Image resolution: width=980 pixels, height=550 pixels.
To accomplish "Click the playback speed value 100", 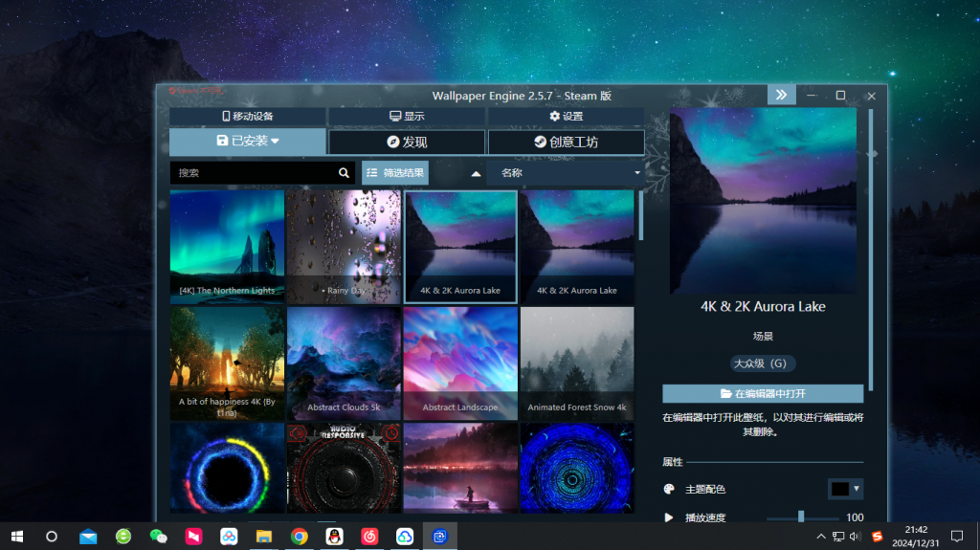I will pyautogui.click(x=855, y=517).
